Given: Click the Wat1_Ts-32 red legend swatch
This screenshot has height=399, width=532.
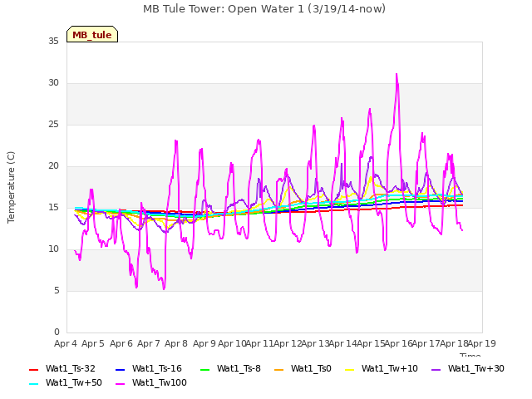Looking at the screenshot, I should [x=33, y=369].
